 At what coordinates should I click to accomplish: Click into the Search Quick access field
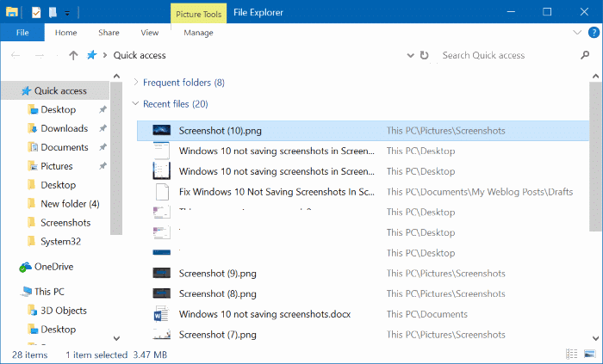507,55
